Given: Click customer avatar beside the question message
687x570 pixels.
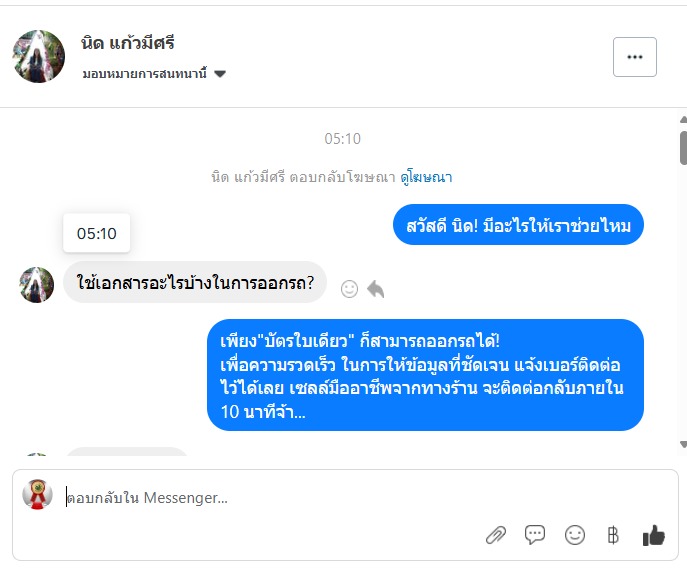Looking at the screenshot, I should coord(37,284).
